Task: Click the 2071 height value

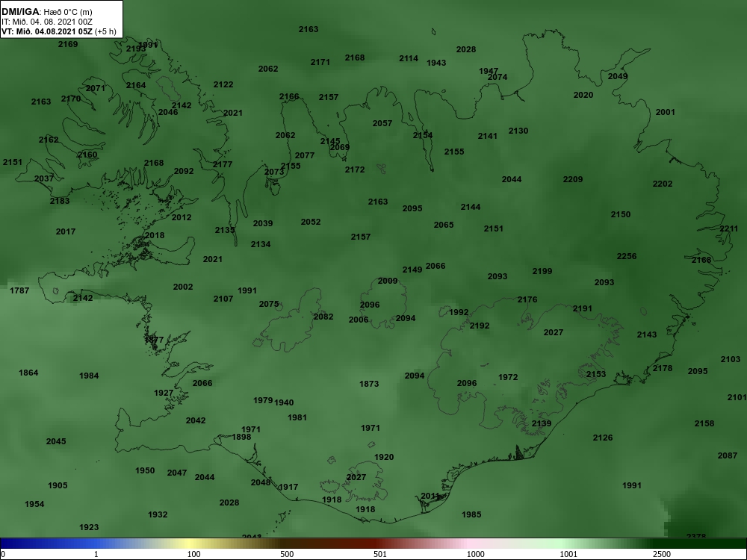Action: coord(96,89)
